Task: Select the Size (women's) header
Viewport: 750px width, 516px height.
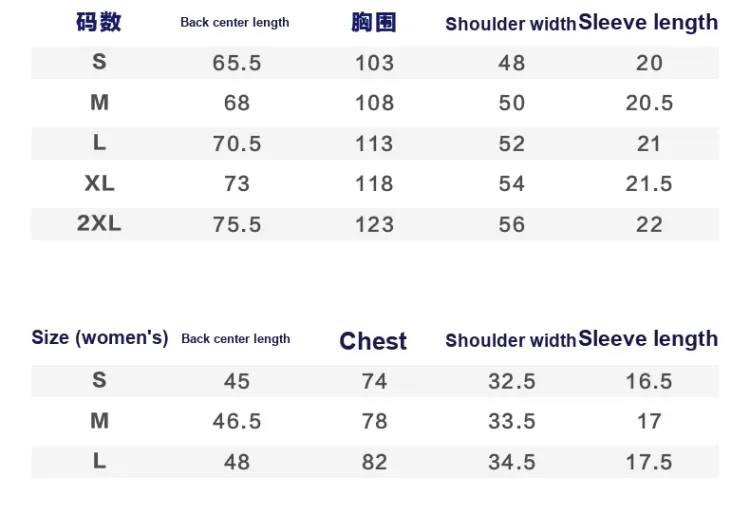Action: coord(100,338)
